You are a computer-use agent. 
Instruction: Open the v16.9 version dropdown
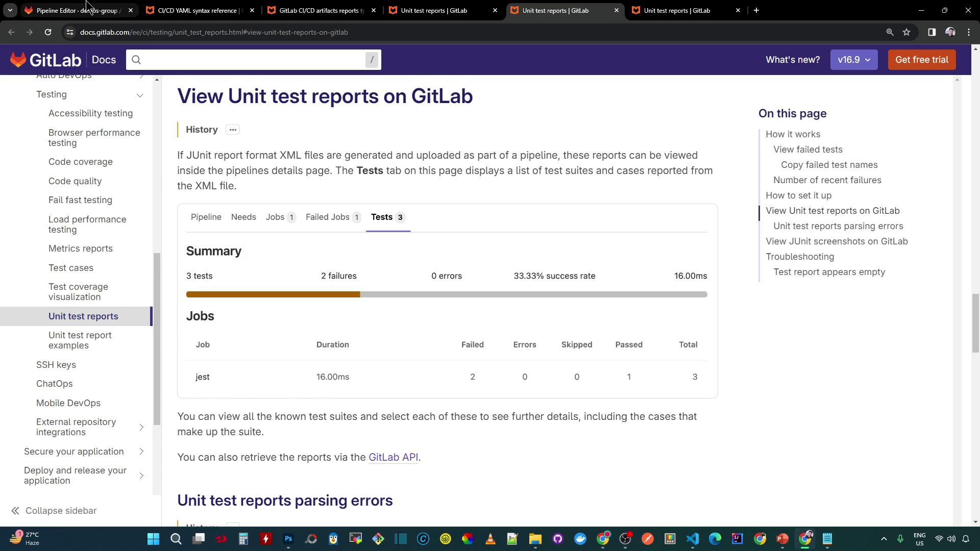pyautogui.click(x=853, y=60)
